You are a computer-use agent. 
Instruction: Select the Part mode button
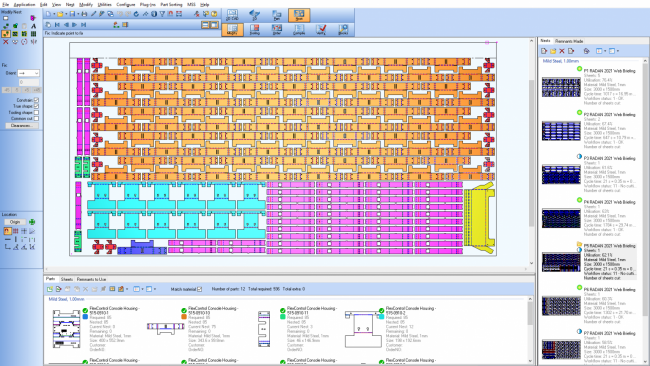[x=276, y=15]
